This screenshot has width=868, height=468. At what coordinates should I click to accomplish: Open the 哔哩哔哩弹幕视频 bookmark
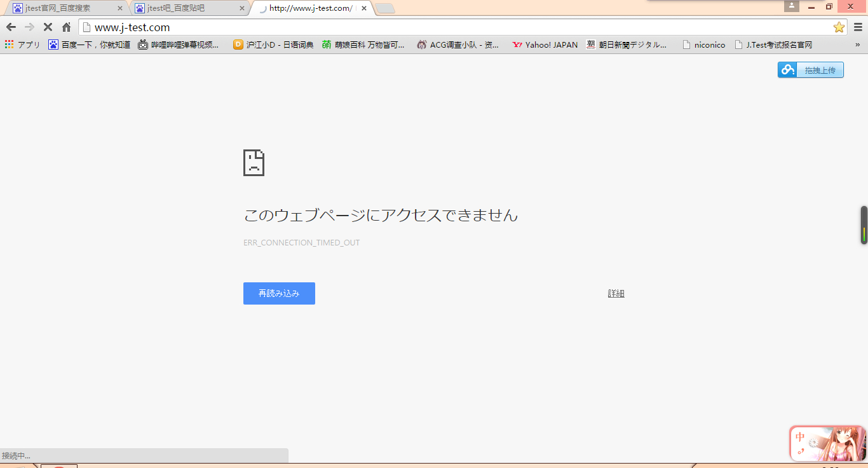(x=179, y=45)
